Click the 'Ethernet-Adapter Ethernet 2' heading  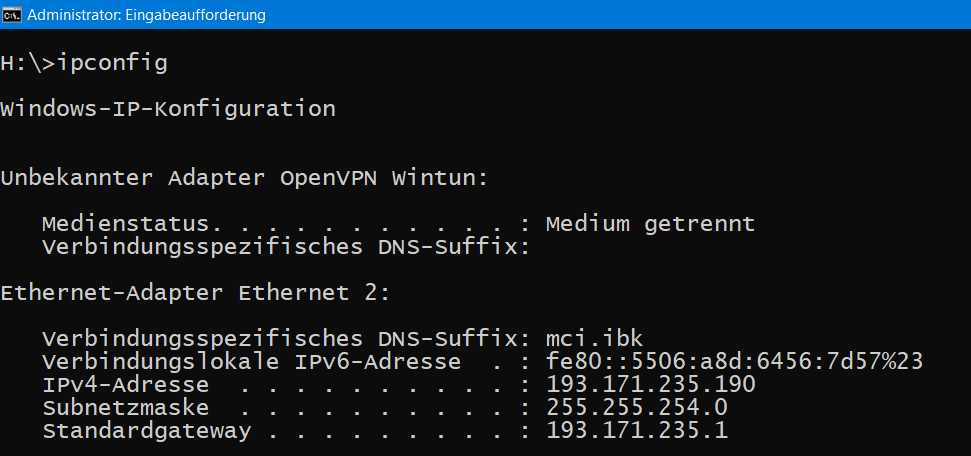click(196, 292)
